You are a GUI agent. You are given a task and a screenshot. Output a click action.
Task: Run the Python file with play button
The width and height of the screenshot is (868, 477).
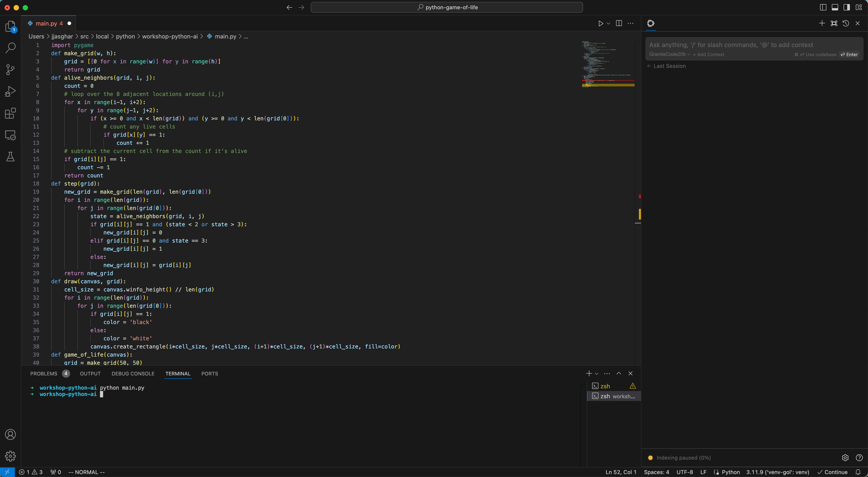600,23
